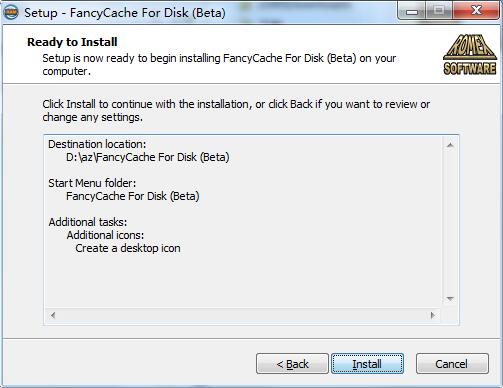
Task: Click the horizontal scrollbar track
Action: pos(243,315)
